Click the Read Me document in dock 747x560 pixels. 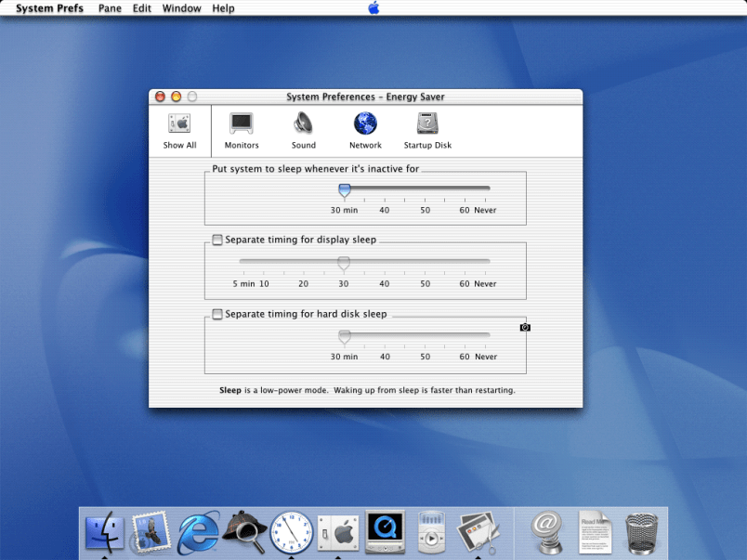(x=595, y=532)
